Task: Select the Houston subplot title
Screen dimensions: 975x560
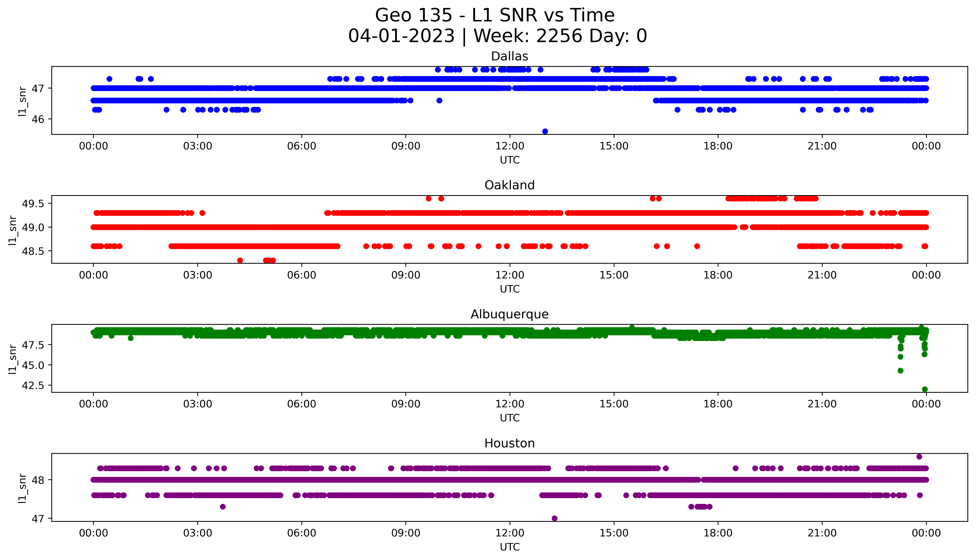Action: [x=510, y=443]
